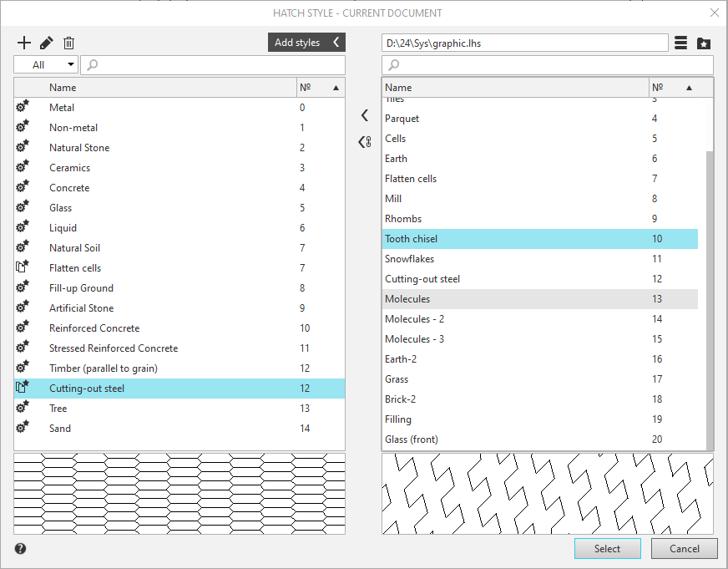Click the library file path field
Image resolution: width=728 pixels, height=569 pixels.
pos(524,43)
